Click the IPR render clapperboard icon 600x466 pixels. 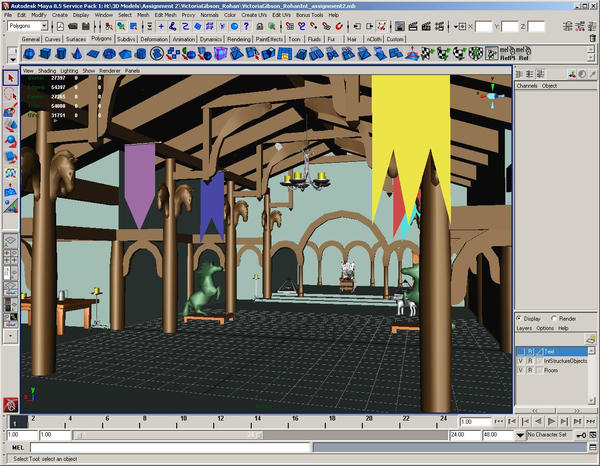(426, 26)
